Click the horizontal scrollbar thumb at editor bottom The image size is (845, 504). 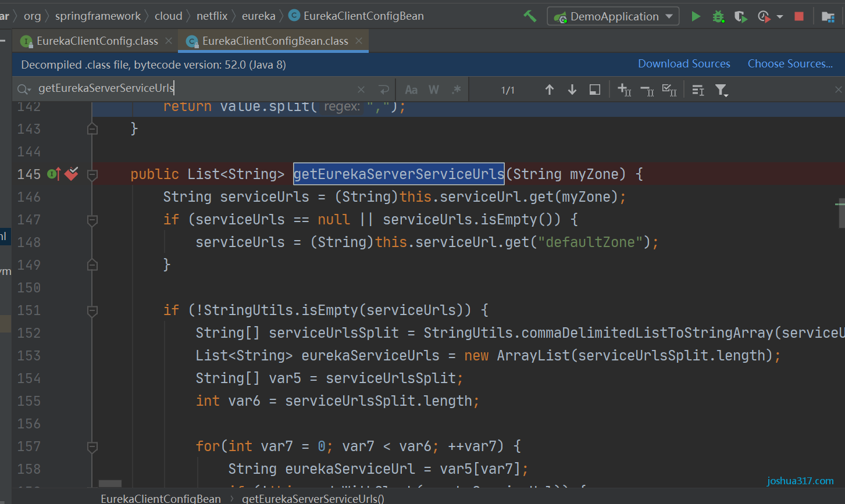110,484
